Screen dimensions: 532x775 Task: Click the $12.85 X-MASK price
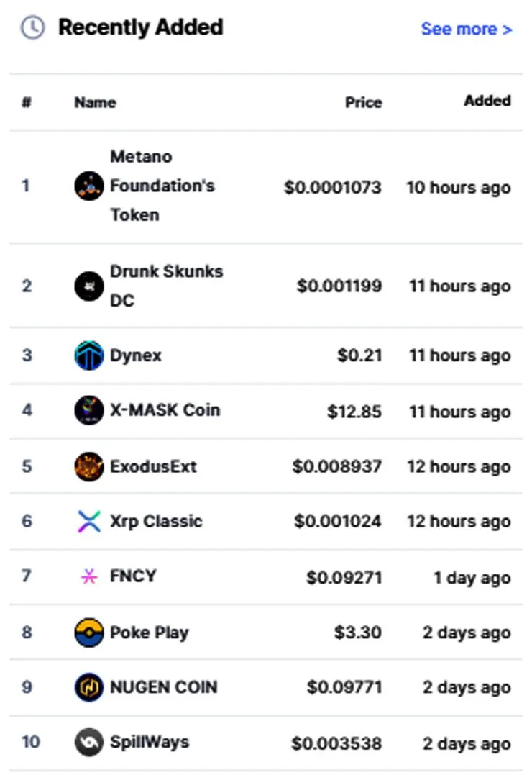point(354,412)
